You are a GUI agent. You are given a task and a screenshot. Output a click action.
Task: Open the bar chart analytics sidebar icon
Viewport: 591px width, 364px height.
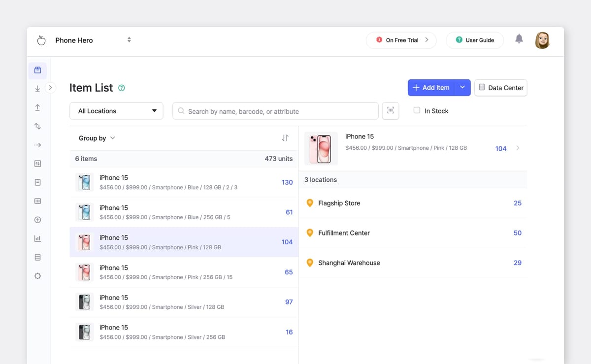[x=37, y=238]
